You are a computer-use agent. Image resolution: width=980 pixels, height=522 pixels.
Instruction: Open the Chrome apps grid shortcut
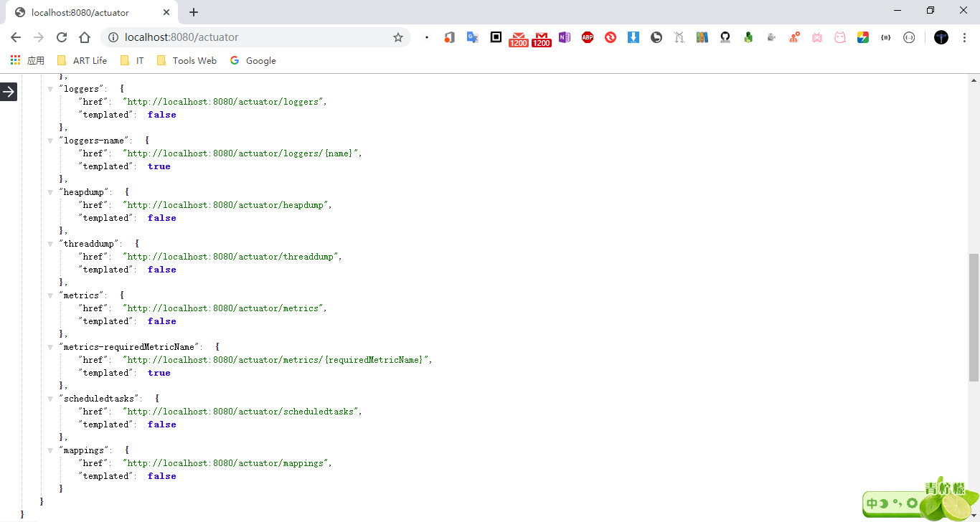pos(15,60)
